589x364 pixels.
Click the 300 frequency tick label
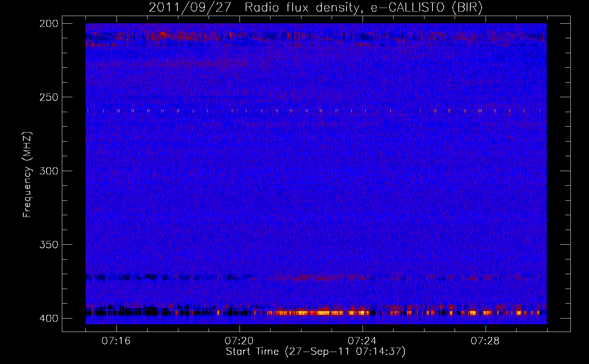tap(48, 171)
